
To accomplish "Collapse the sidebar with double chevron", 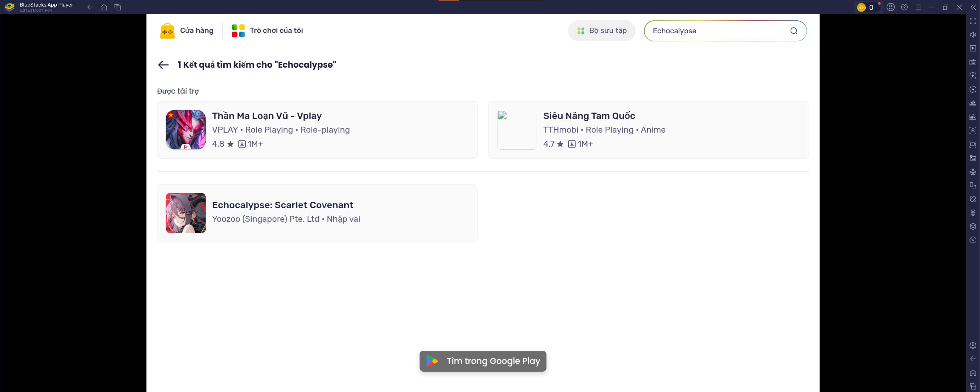I will [x=973, y=7].
